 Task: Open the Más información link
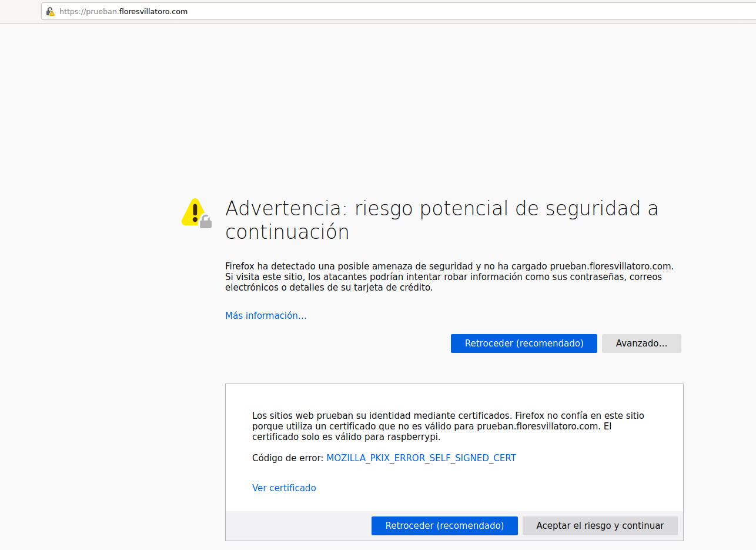click(266, 316)
